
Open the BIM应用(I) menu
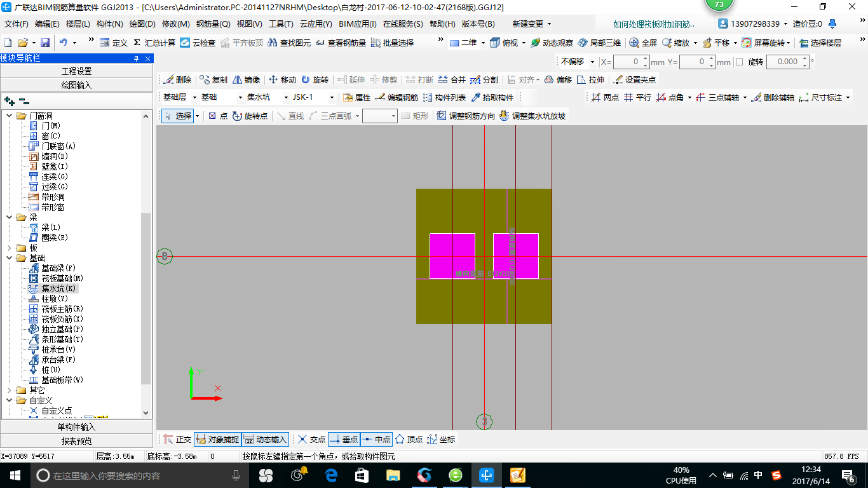[358, 24]
